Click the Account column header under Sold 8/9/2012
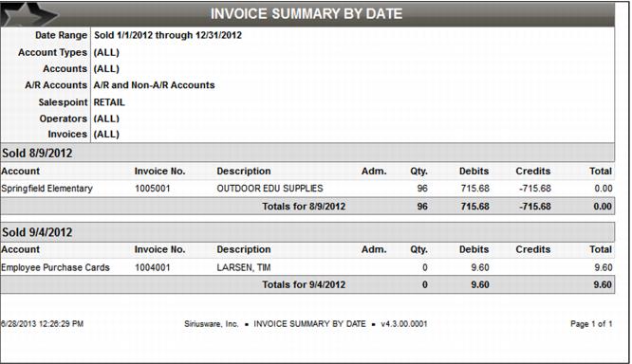Viewport: 632px width, 364px height. 20,172
